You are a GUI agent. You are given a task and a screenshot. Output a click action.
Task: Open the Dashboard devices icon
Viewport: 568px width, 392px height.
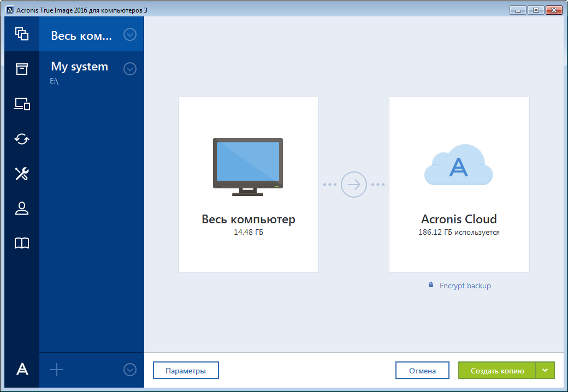pos(22,104)
